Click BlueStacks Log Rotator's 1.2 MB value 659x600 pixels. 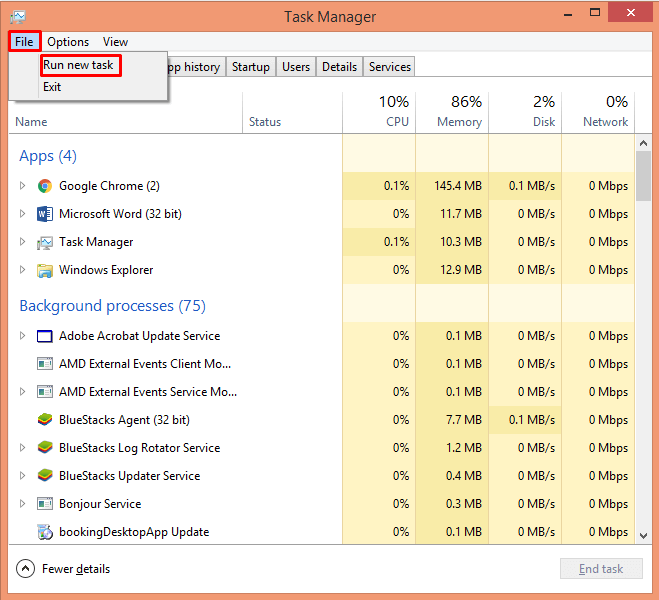coord(464,448)
